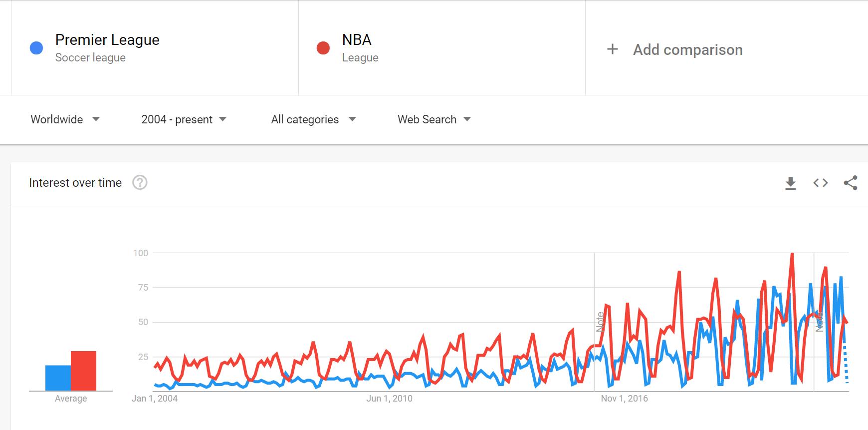Image resolution: width=868 pixels, height=430 pixels.
Task: Click the blue Premier League color dot
Action: (x=36, y=48)
